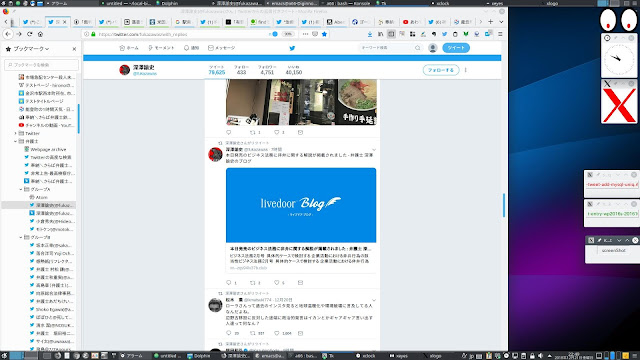Screen dimensions: 640x360
Task: Send ramen photo tweet via message icon
Action: pos(300,132)
